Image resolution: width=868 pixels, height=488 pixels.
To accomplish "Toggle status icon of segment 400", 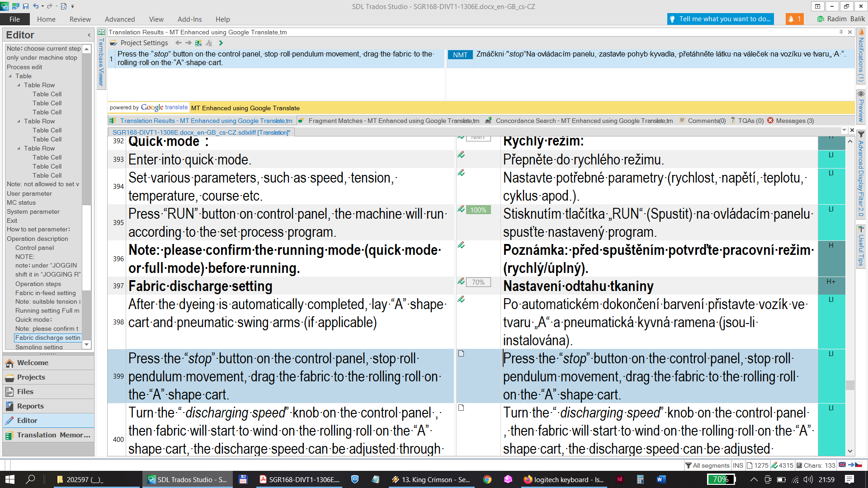I will coord(461,408).
